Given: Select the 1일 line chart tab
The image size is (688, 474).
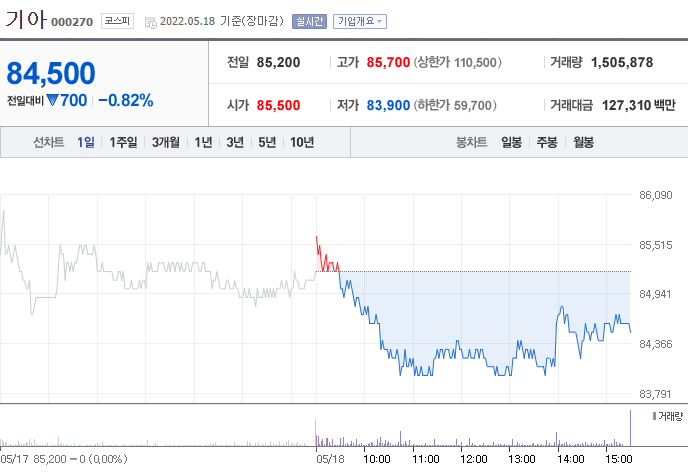Looking at the screenshot, I should (86, 142).
